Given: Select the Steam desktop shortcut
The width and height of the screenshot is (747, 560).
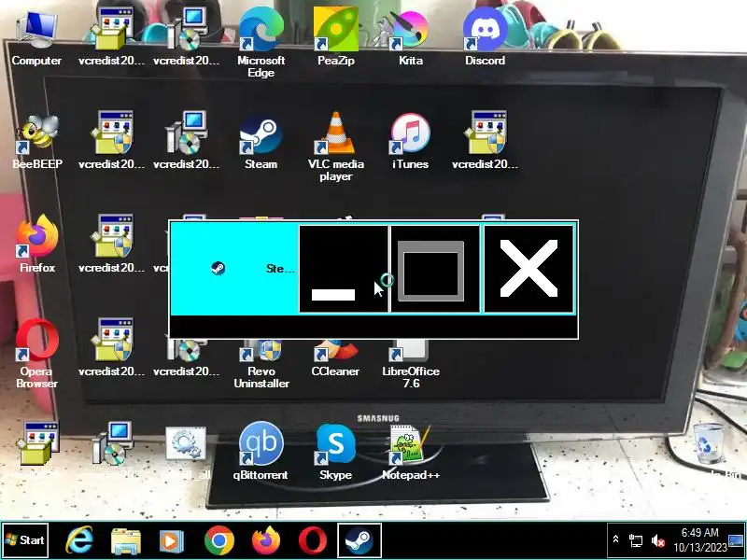Looking at the screenshot, I should coord(261,141).
